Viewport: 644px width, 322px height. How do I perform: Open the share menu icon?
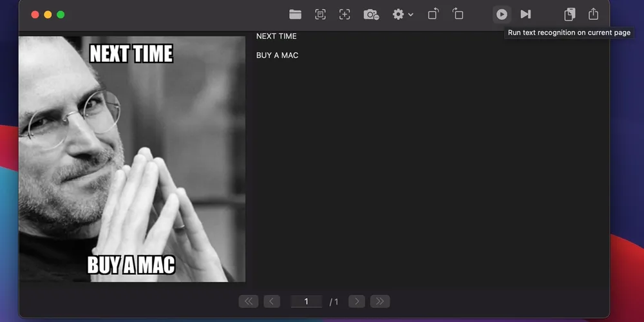click(x=593, y=14)
